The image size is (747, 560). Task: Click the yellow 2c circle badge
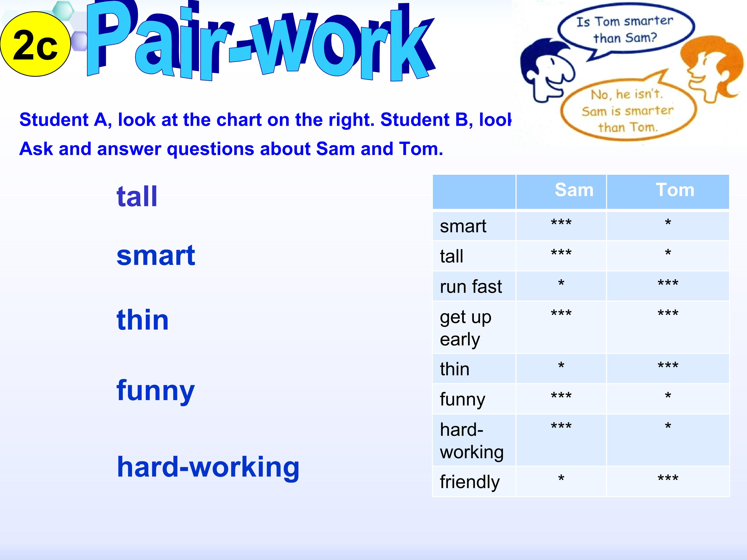click(35, 44)
